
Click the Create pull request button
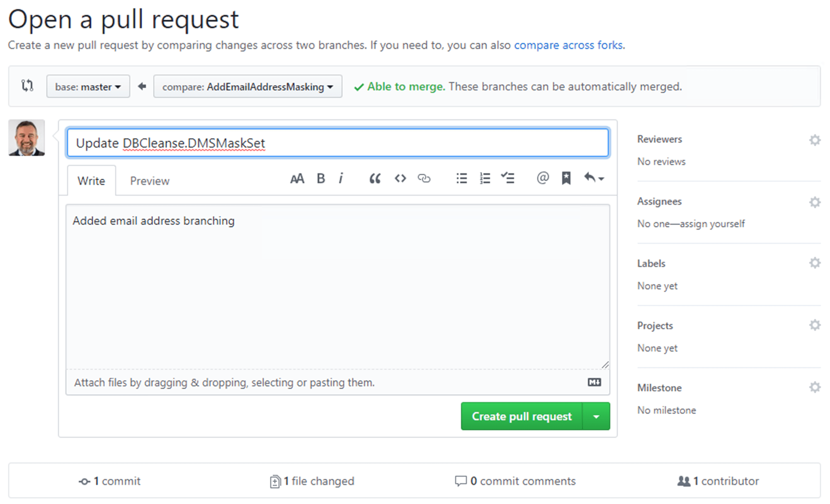(x=522, y=416)
